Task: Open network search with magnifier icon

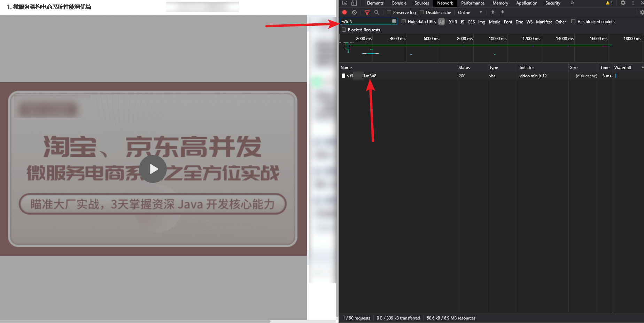Action: click(377, 12)
